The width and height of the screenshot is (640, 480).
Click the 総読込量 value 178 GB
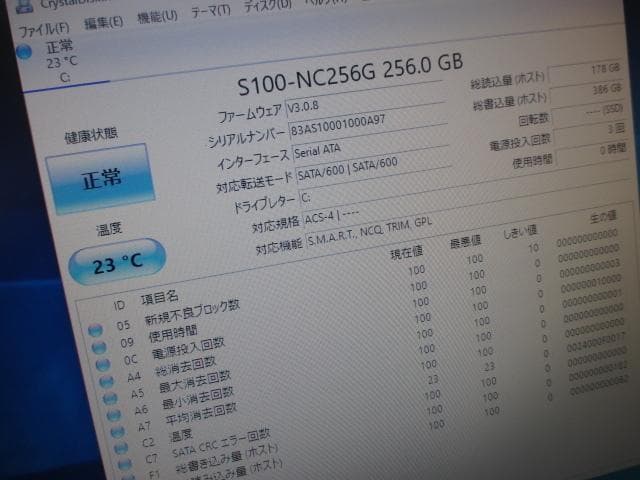tap(585, 73)
